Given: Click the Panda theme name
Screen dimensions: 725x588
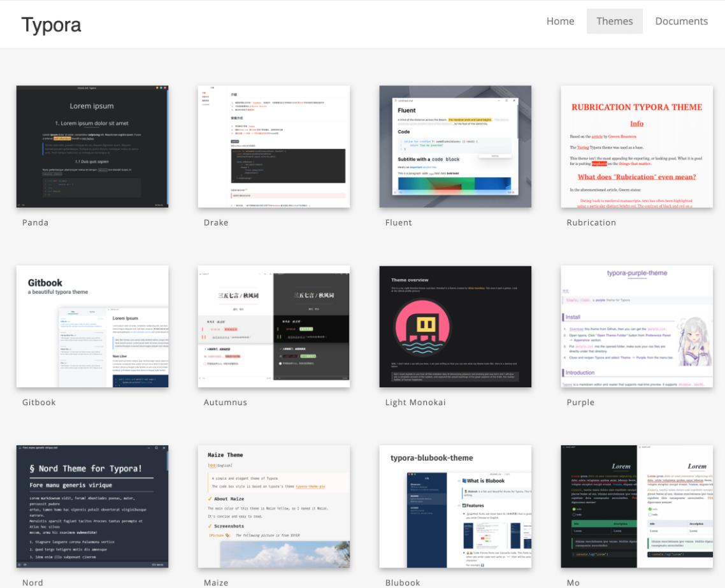Looking at the screenshot, I should [35, 222].
